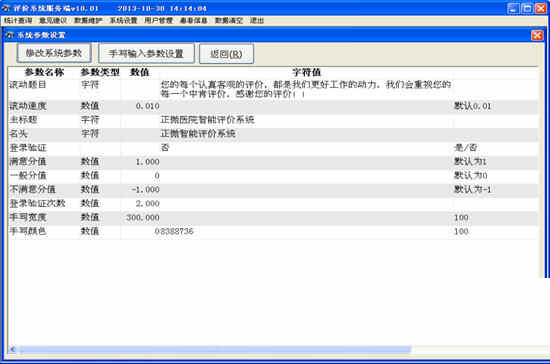
Task: Open the 统计查询 menu
Action: coord(18,21)
